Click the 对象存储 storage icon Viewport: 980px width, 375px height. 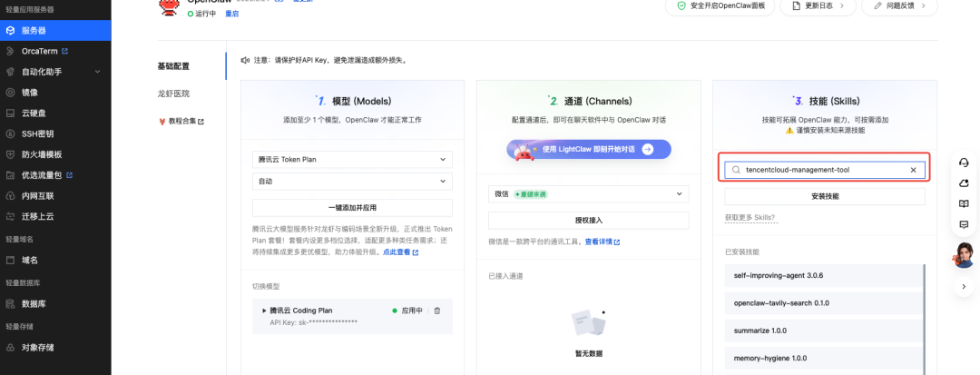point(10,348)
